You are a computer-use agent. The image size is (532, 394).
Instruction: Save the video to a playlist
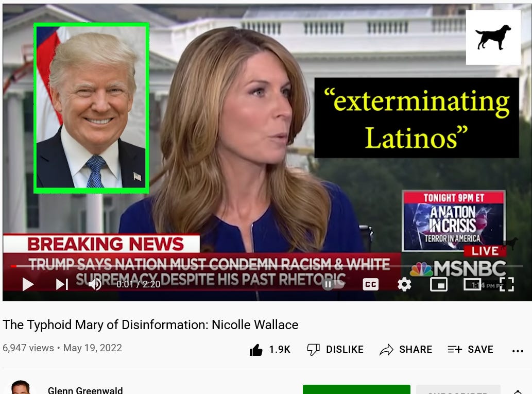(x=470, y=350)
